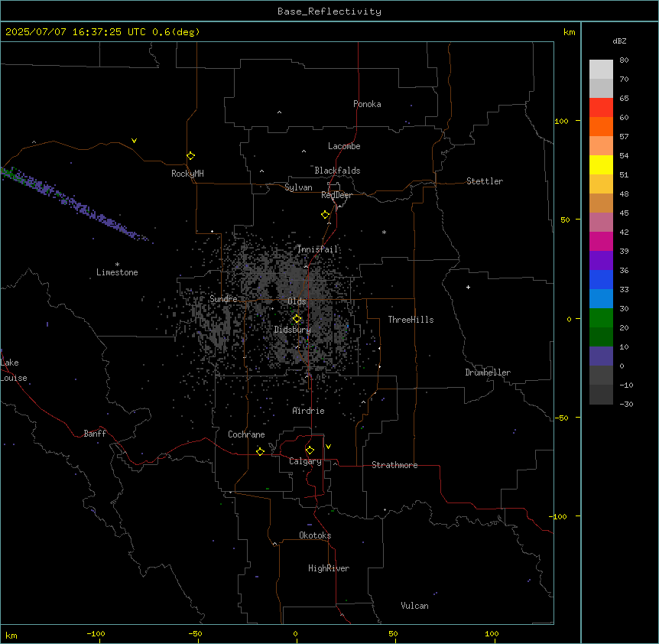Click the Didsbury city label
Screen dimensions: 659x644
click(x=293, y=330)
